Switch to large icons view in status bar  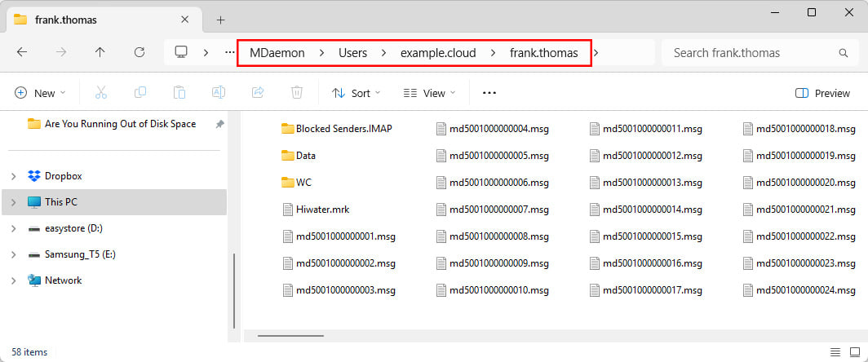tap(855, 352)
